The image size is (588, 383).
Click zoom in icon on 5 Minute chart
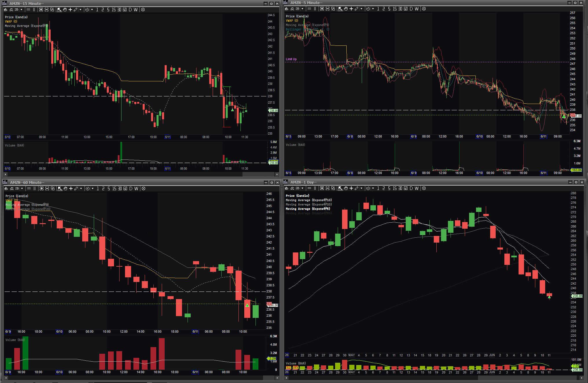(322, 9)
